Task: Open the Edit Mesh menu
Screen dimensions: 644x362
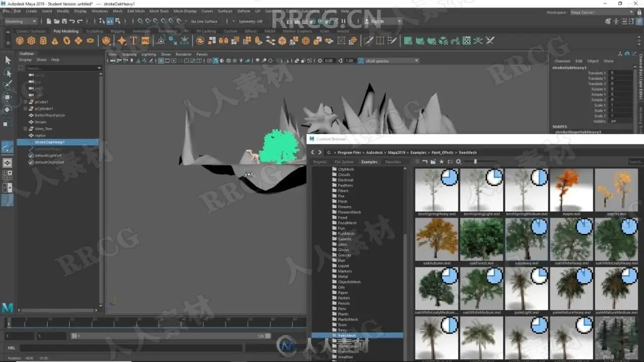Action: pos(136,11)
